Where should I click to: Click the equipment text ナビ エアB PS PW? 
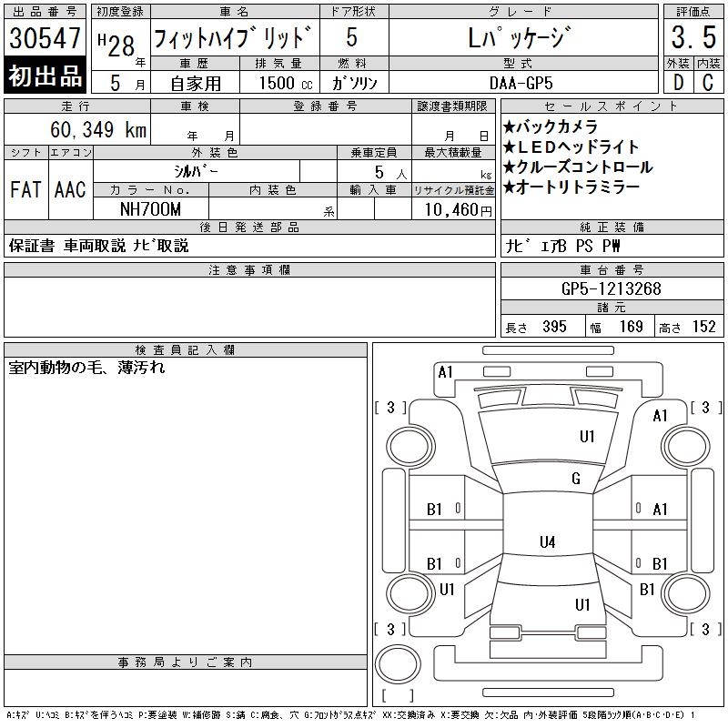(x=562, y=246)
